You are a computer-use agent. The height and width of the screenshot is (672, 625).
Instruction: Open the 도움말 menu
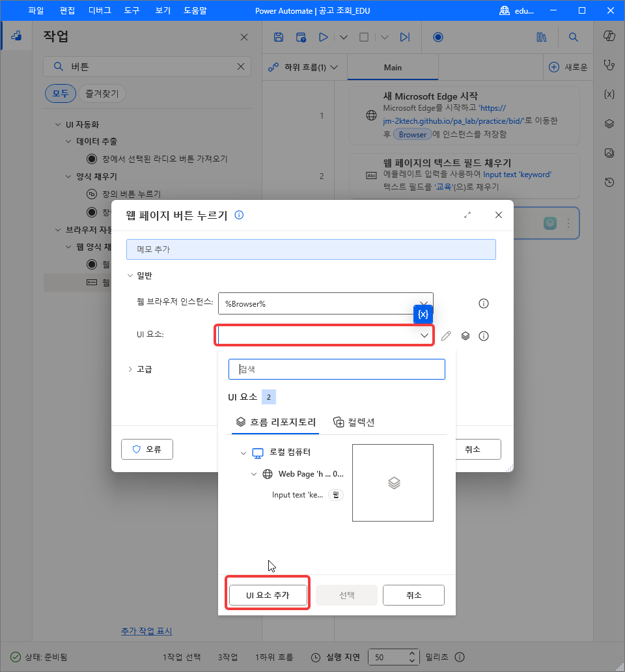195,10
